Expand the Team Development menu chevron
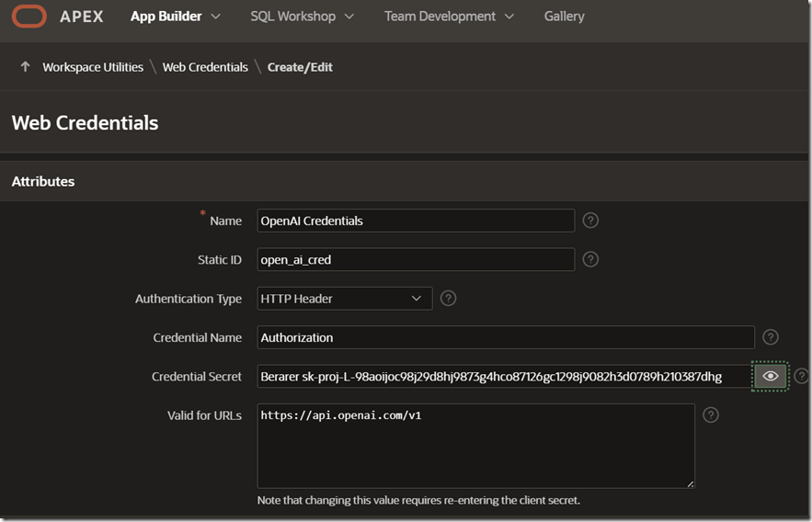The width and height of the screenshot is (812, 522). tap(509, 17)
